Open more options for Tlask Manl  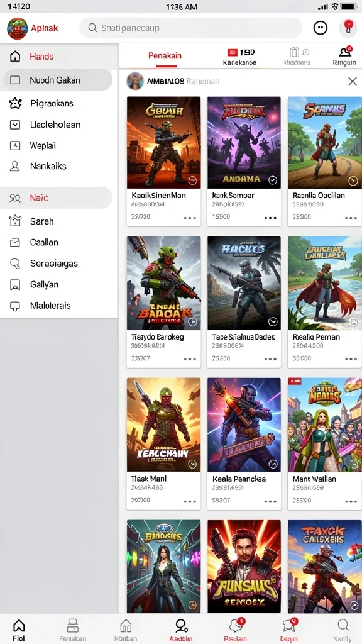click(190, 501)
